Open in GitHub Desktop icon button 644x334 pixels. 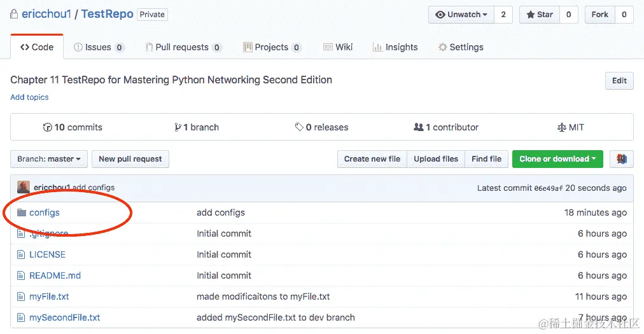(621, 159)
